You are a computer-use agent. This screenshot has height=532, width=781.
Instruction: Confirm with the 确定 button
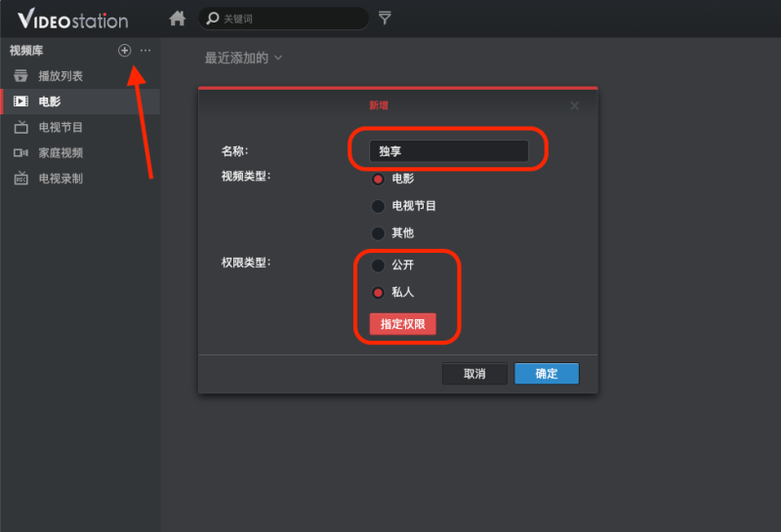point(547,374)
